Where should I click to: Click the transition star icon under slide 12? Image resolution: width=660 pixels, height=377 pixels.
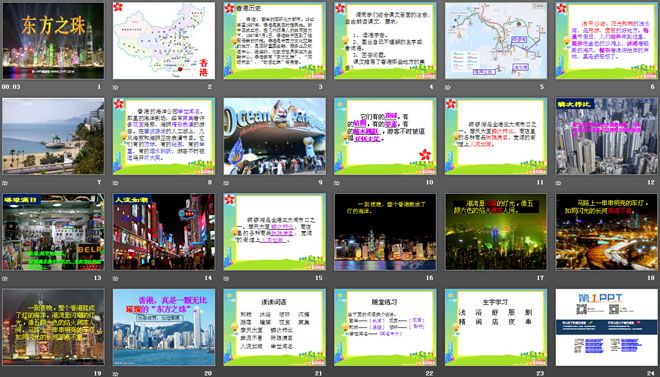point(559,183)
